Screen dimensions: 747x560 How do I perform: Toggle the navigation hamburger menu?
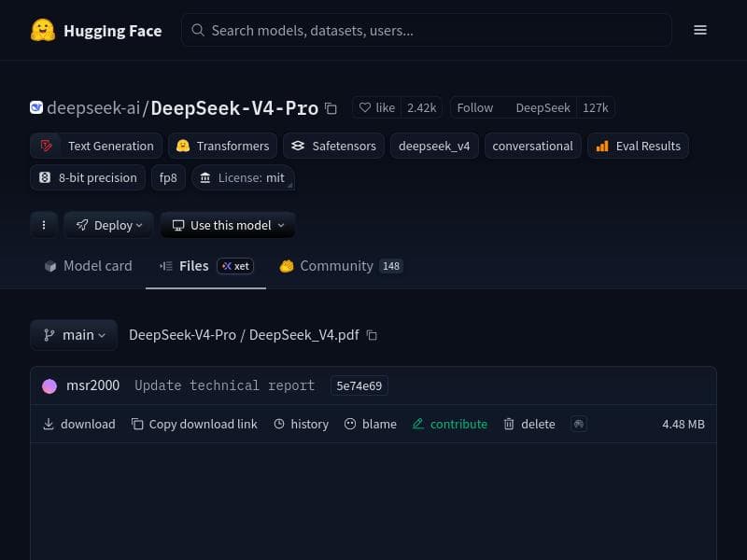(700, 29)
